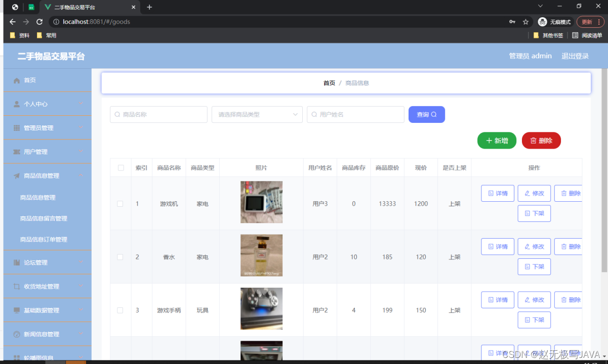
Task: Open 其他书签 bookmark folder
Action: (548, 35)
